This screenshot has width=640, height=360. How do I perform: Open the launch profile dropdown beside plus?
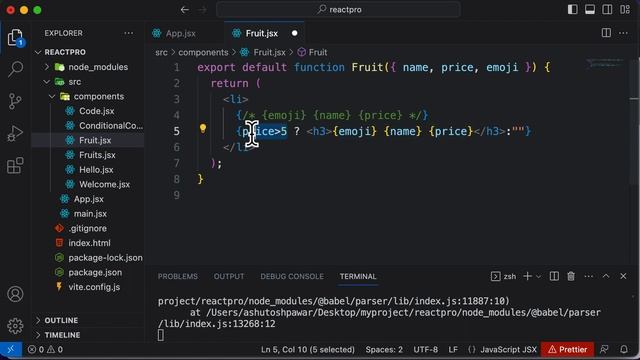[538, 277]
